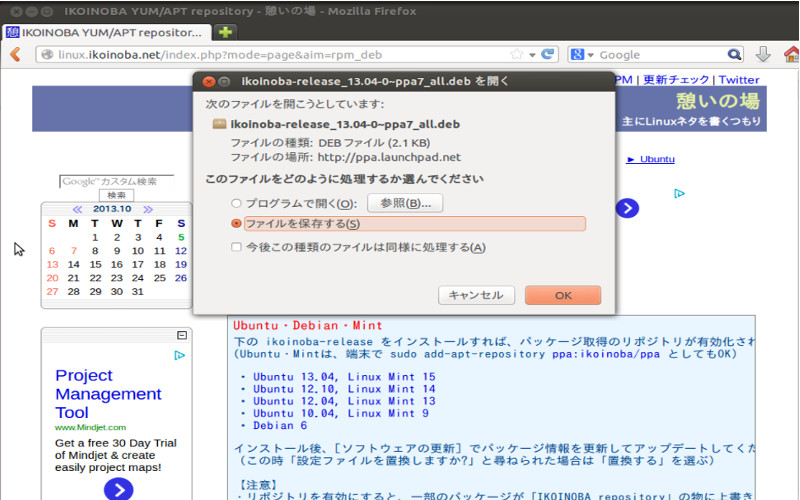Image resolution: width=800 pixels, height=500 pixels.
Task: Select calendar date 12
Action: click(181, 251)
